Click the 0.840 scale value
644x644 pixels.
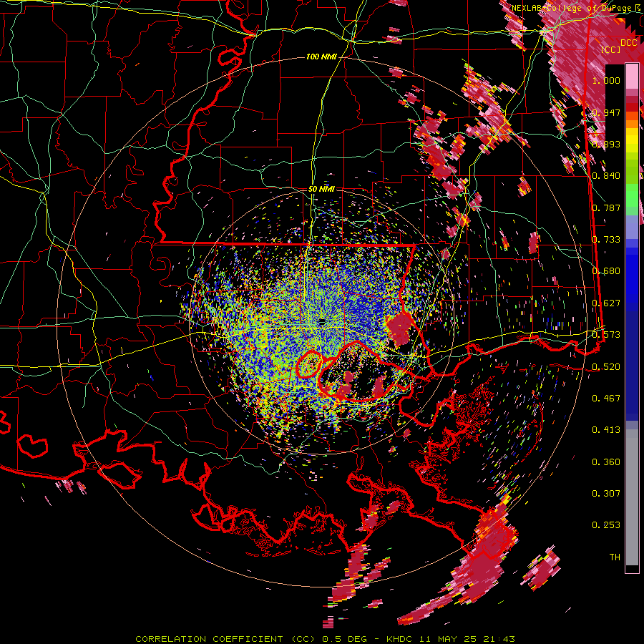point(606,176)
